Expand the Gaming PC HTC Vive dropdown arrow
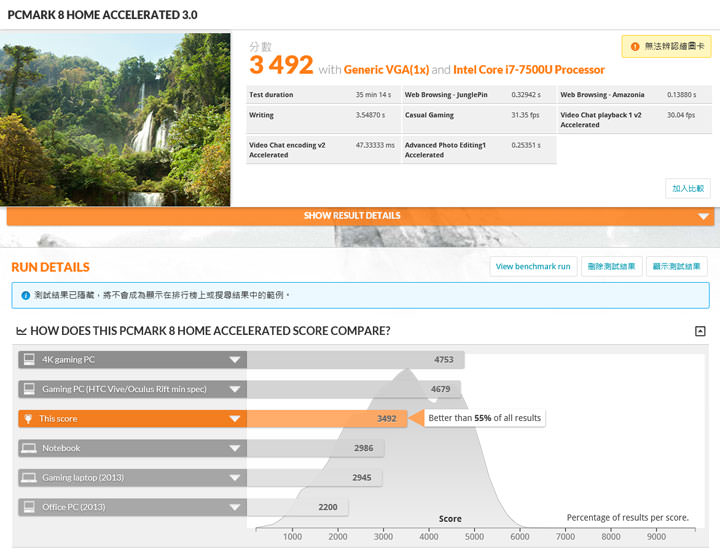720x555 pixels. click(235, 389)
